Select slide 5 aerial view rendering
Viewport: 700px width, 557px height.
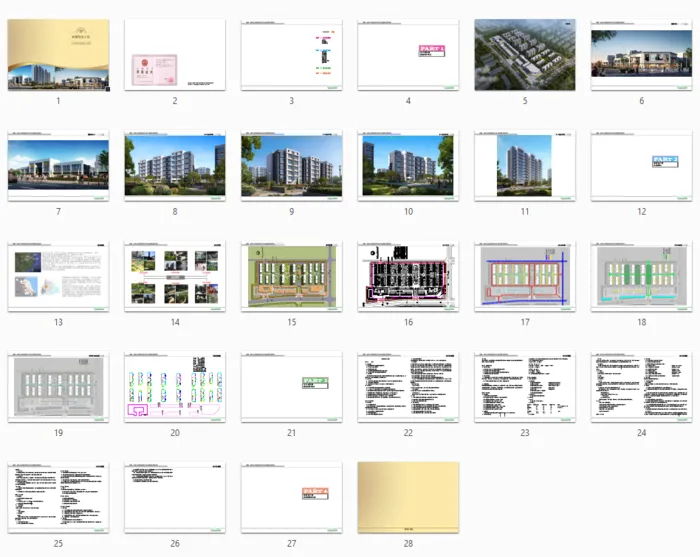[x=524, y=55]
